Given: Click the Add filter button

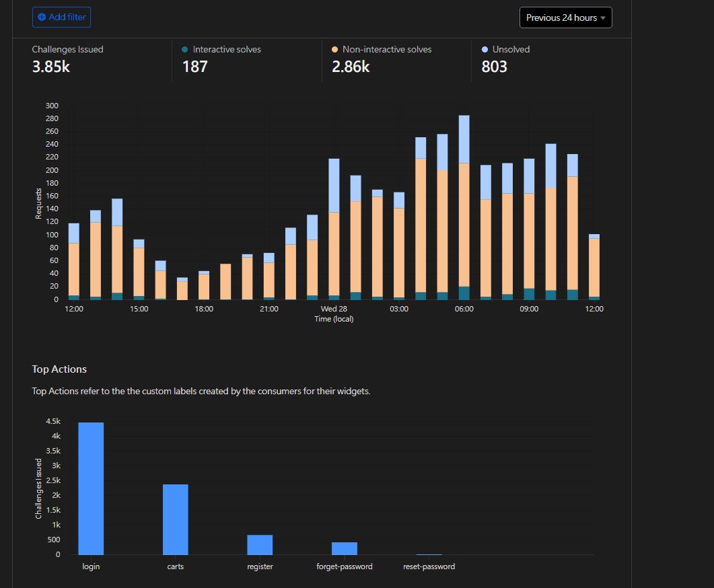Looking at the screenshot, I should [61, 17].
